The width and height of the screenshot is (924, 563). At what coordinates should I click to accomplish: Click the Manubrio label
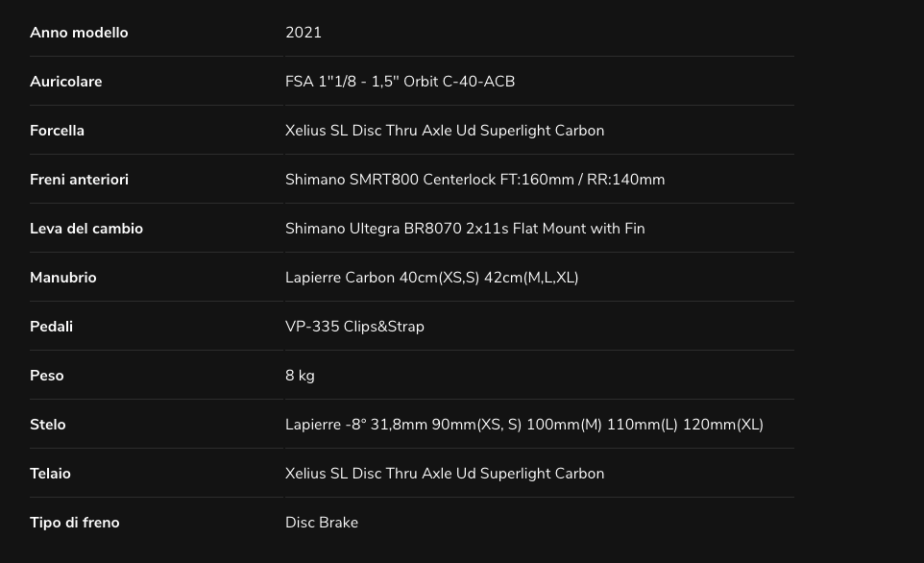coord(63,278)
